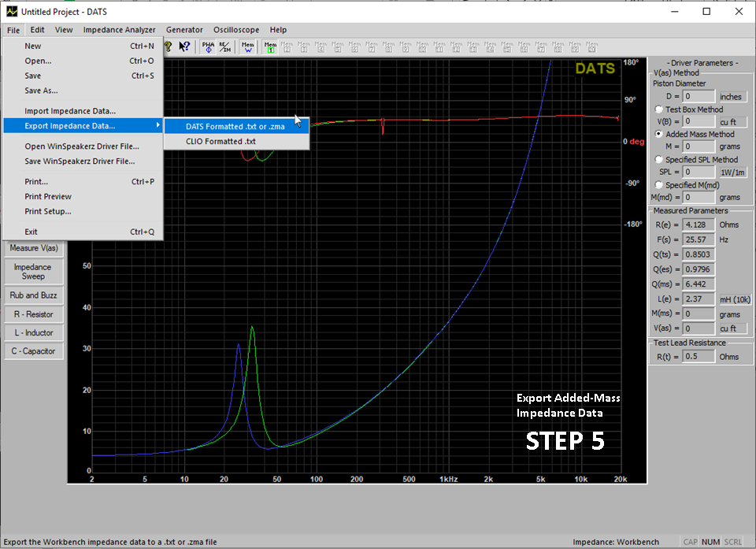Click the V(B) test box volume field
756x549 pixels.
point(699,121)
